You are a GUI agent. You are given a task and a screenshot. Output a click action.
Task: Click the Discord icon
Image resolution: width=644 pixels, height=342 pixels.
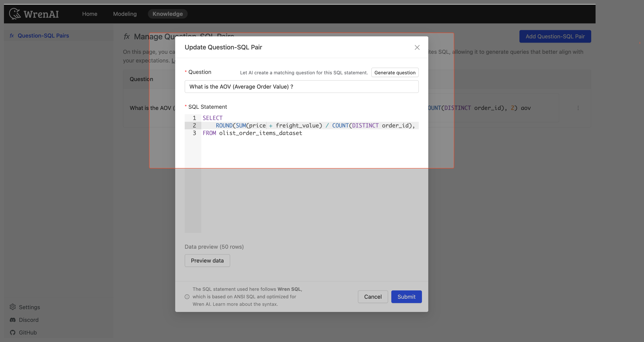coord(12,320)
